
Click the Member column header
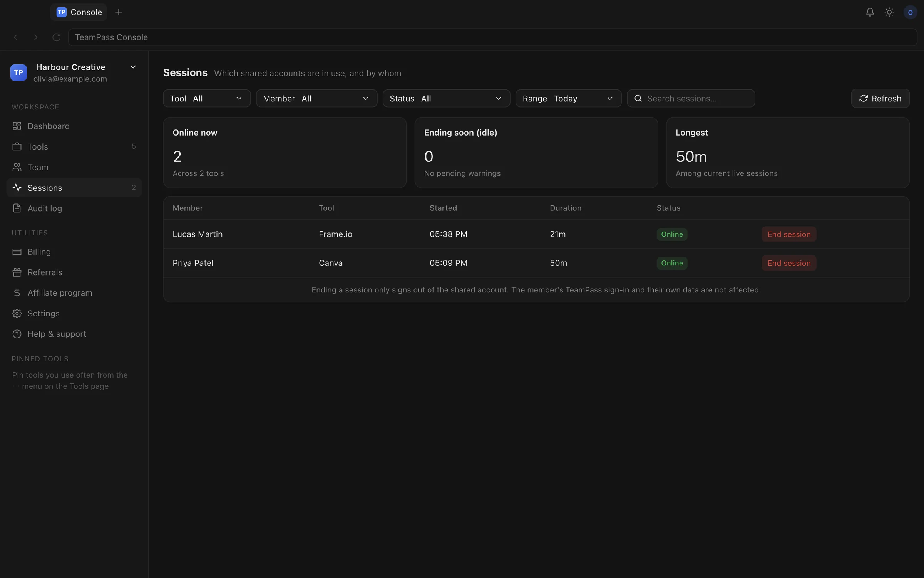coord(187,208)
